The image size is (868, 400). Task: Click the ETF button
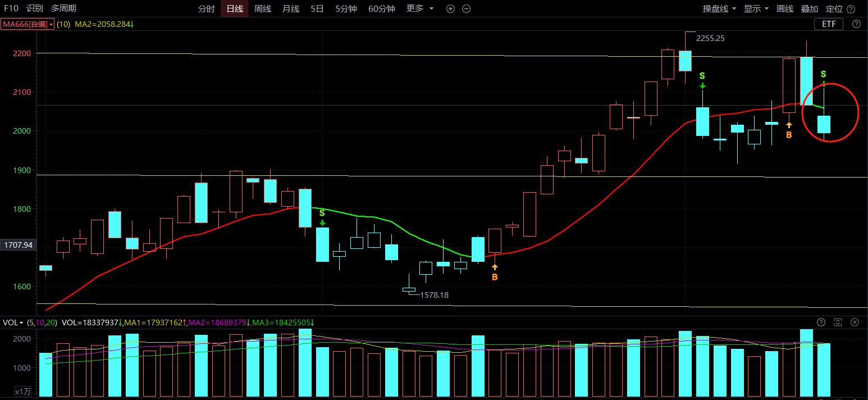coord(829,24)
